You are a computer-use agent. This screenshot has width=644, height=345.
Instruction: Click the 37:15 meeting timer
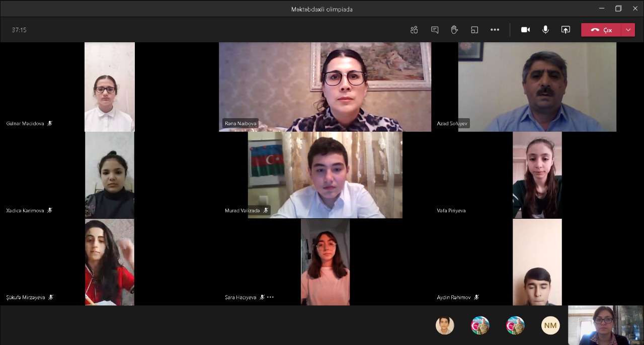pyautogui.click(x=19, y=30)
